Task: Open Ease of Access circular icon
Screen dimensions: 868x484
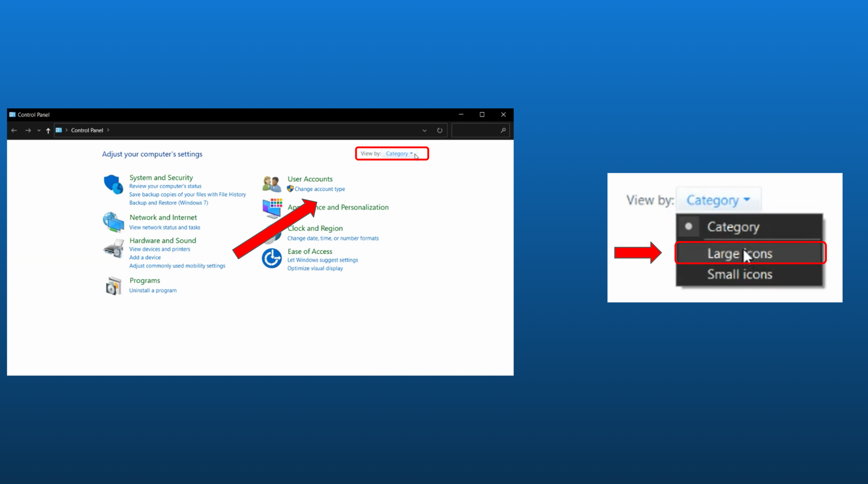Action: (272, 258)
